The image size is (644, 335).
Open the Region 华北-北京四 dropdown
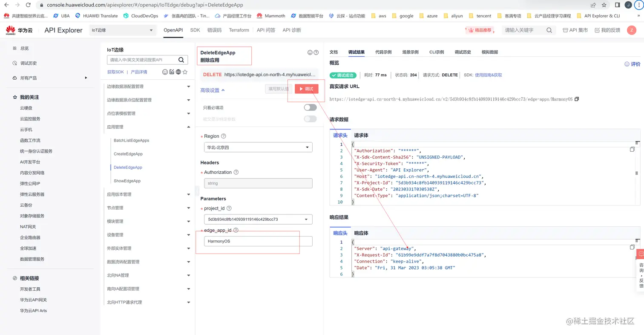click(258, 147)
